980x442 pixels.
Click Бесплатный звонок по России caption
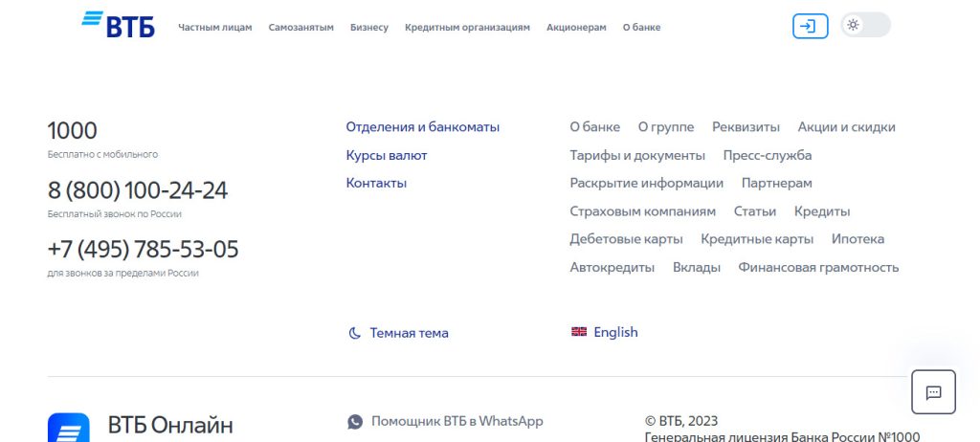coord(115,213)
